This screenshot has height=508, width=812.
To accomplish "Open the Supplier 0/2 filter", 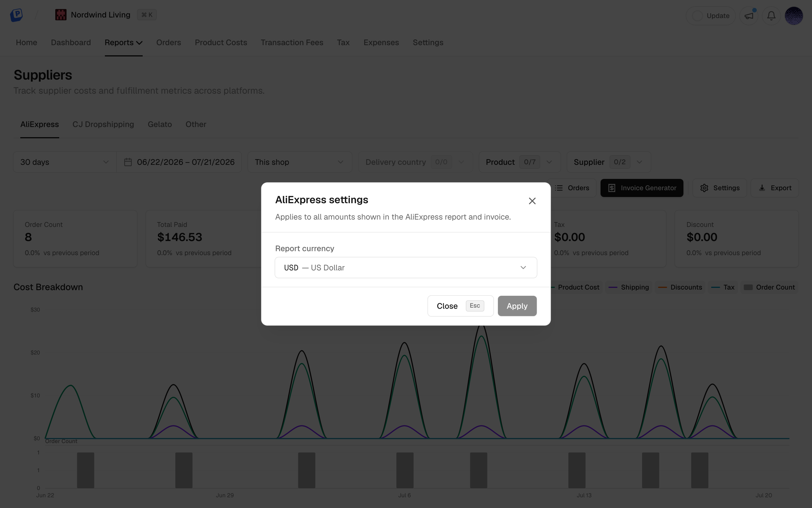I will pos(609,162).
